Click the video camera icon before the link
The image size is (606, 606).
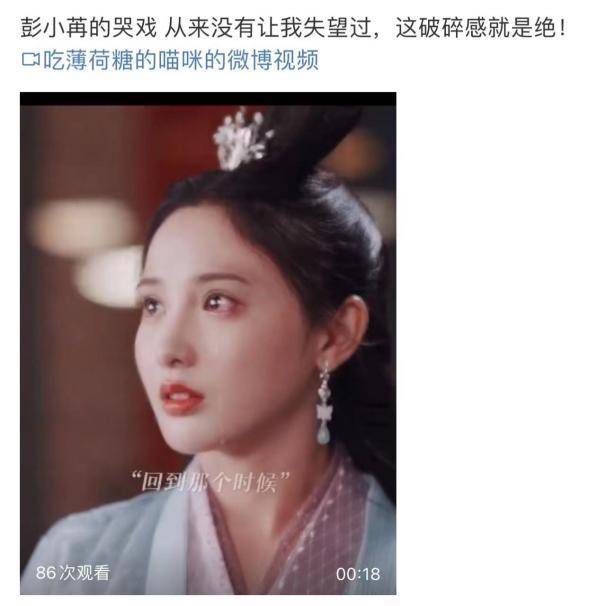31,60
